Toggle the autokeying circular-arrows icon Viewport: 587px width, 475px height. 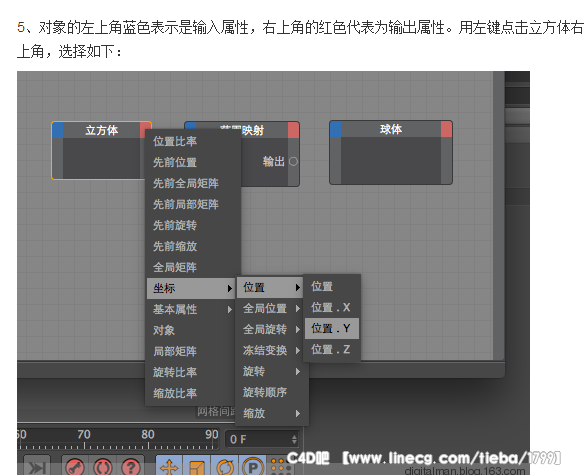103,467
